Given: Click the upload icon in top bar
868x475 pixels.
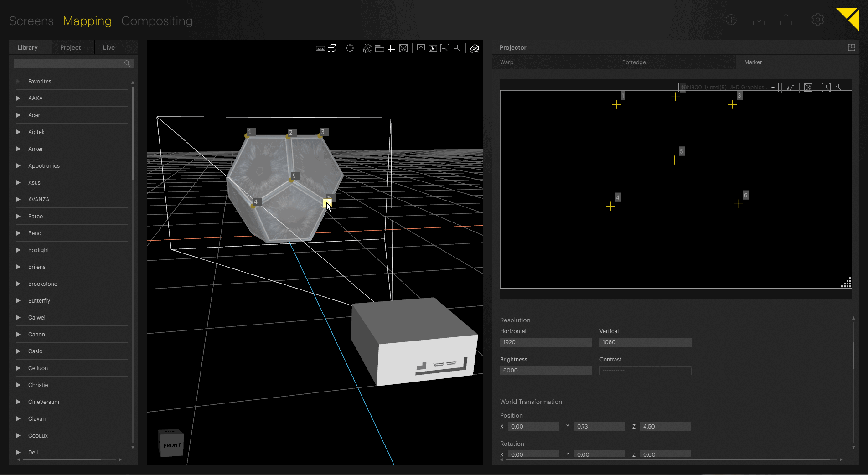Looking at the screenshot, I should tap(786, 20).
